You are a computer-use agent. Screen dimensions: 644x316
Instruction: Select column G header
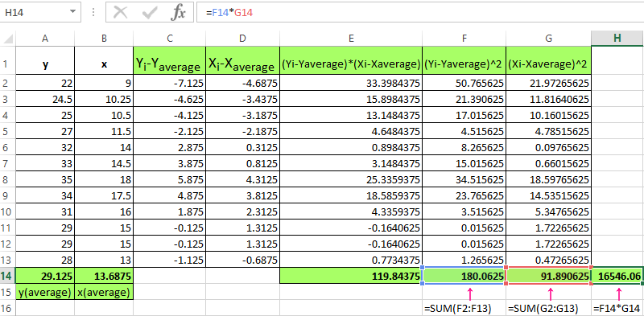(549, 39)
